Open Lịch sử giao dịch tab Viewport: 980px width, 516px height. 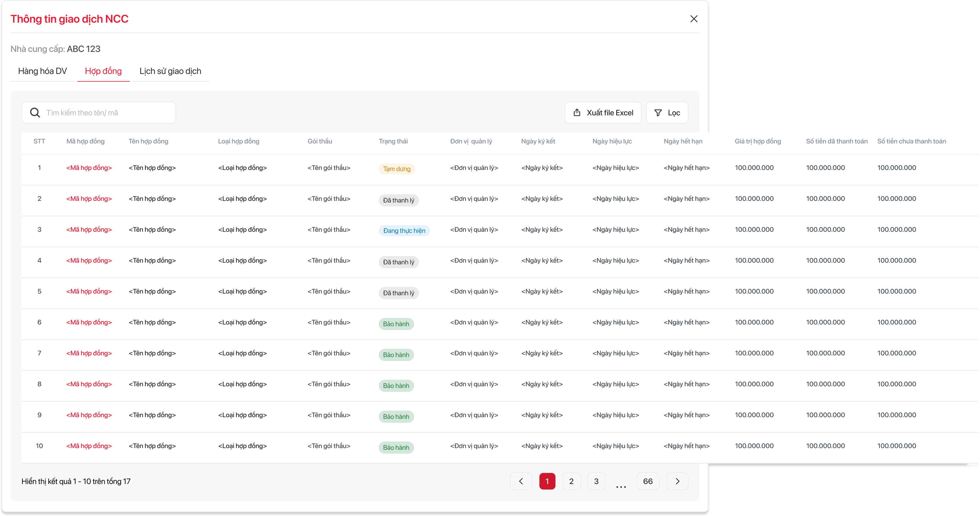(170, 71)
